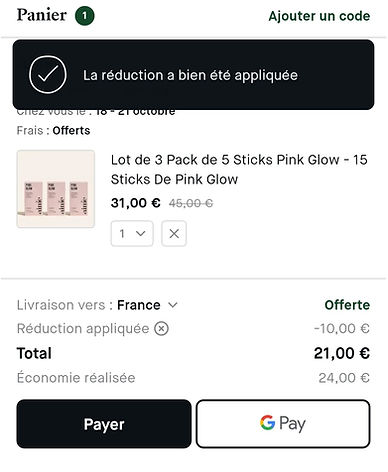Expand the quantity dropdown showing 1
The image size is (388, 472).
click(x=132, y=234)
